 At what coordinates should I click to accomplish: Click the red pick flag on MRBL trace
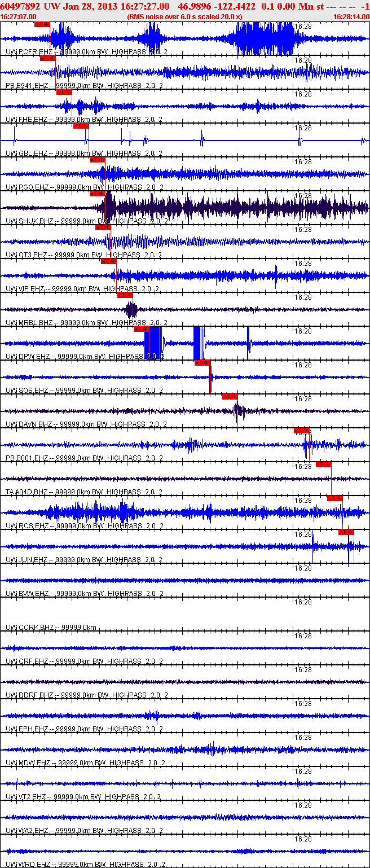click(x=125, y=295)
